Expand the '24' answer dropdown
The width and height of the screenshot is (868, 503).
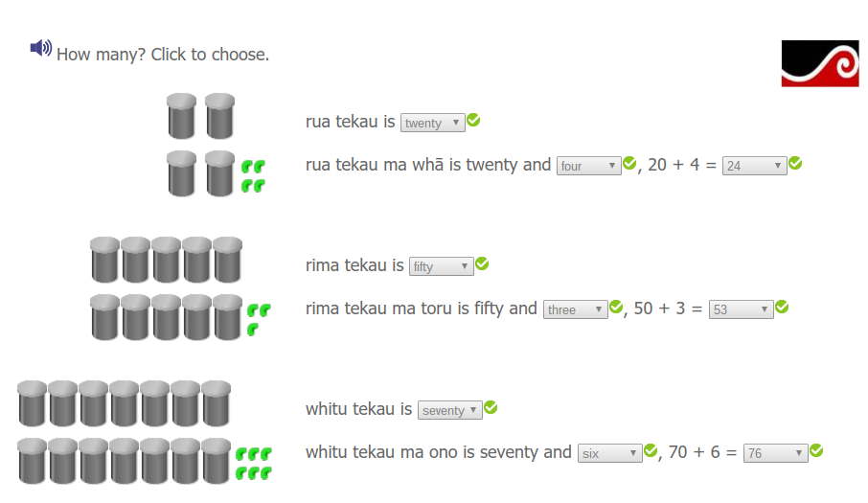(x=754, y=166)
